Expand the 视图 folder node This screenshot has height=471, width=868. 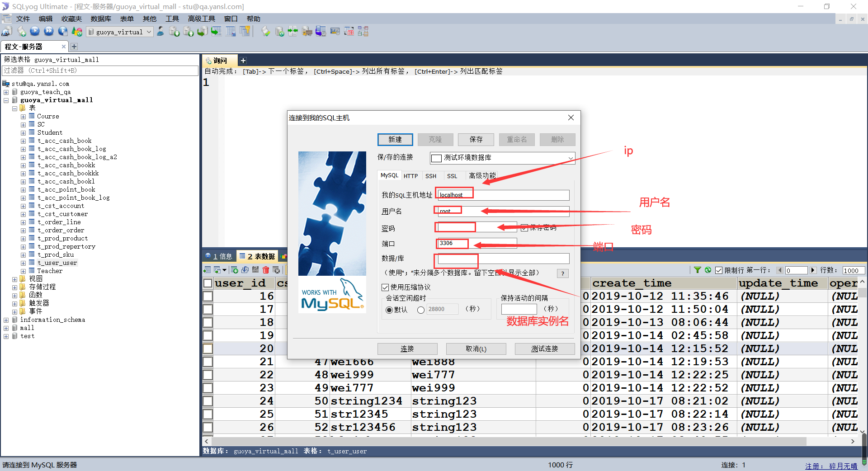(x=14, y=279)
